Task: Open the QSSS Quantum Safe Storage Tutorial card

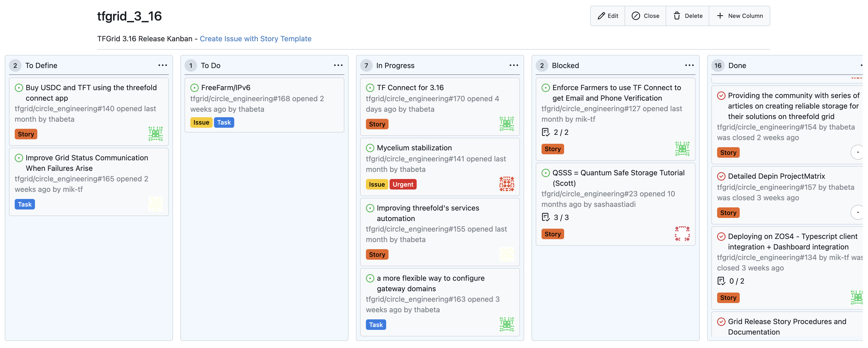Action: [x=618, y=178]
